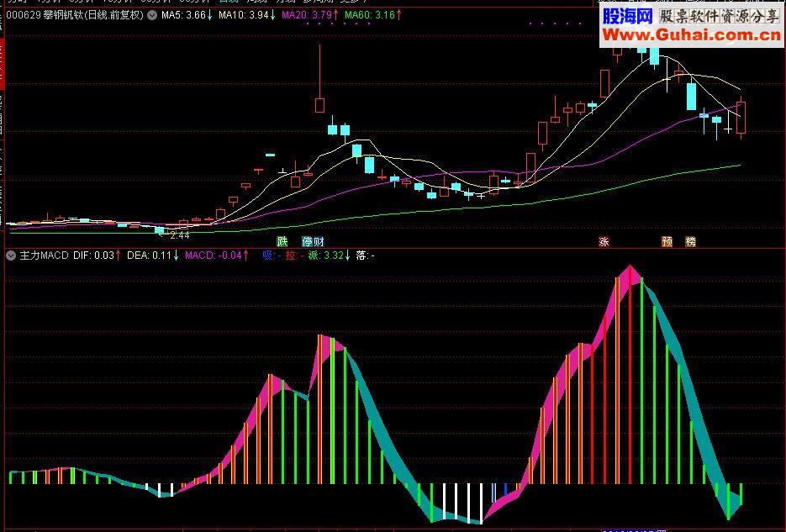Click the 张 event marker icon

click(x=604, y=242)
